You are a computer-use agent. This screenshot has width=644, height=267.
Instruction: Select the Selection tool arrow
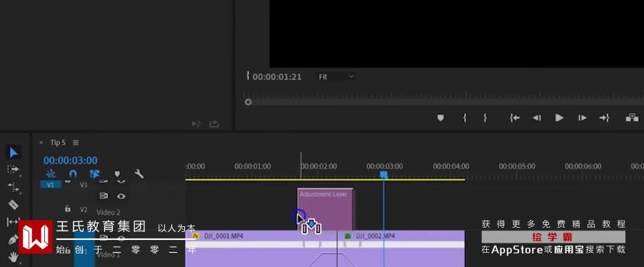point(14,153)
